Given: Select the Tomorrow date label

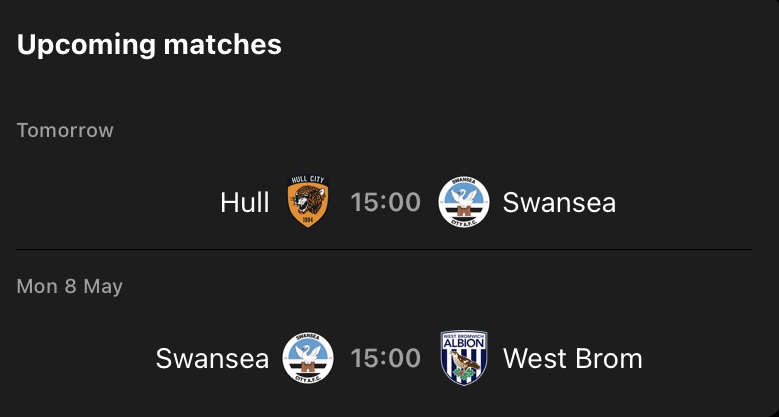Looking at the screenshot, I should click(65, 130).
